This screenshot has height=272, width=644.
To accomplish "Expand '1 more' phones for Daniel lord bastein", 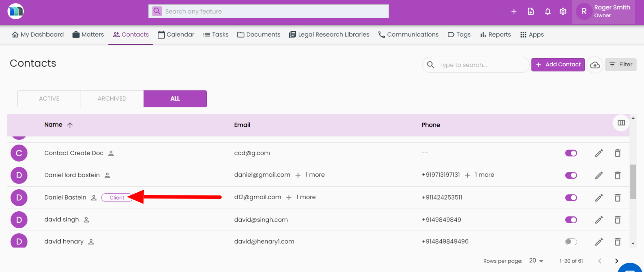I will (480, 175).
